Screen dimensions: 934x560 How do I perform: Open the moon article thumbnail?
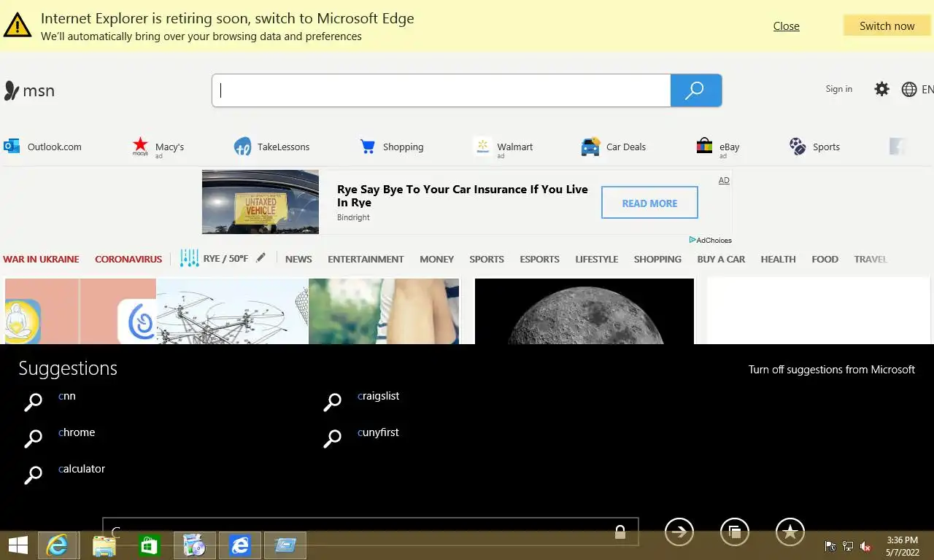584,311
